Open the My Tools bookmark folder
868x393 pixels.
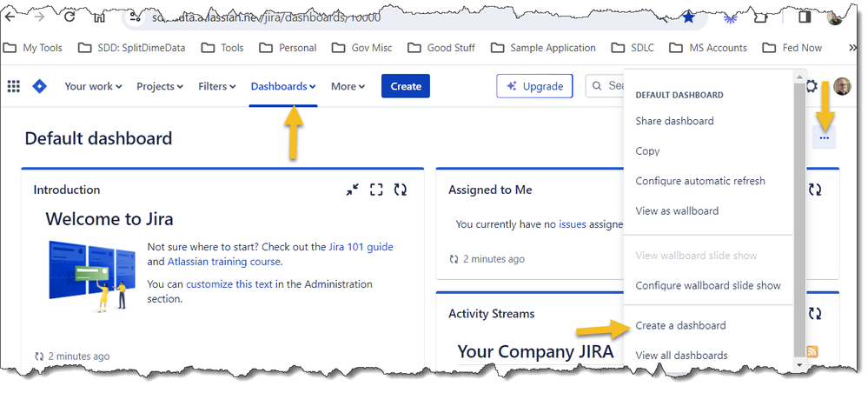pos(33,48)
